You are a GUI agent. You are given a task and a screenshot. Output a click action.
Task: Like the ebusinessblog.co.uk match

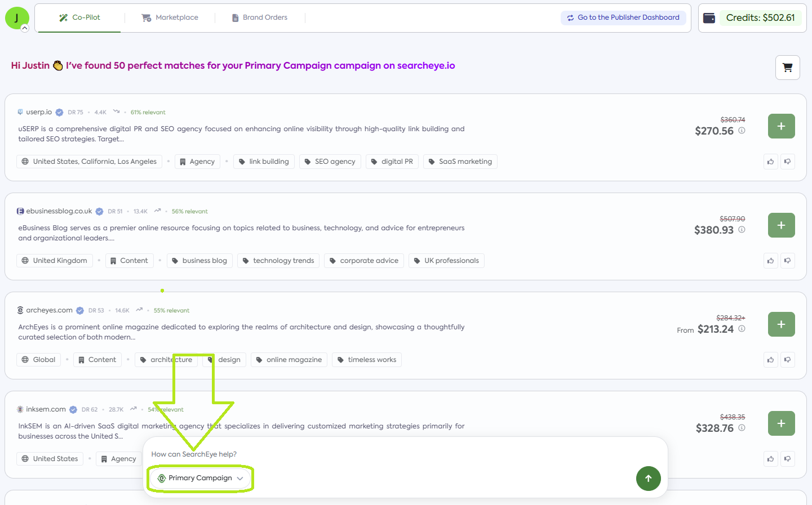pyautogui.click(x=771, y=261)
